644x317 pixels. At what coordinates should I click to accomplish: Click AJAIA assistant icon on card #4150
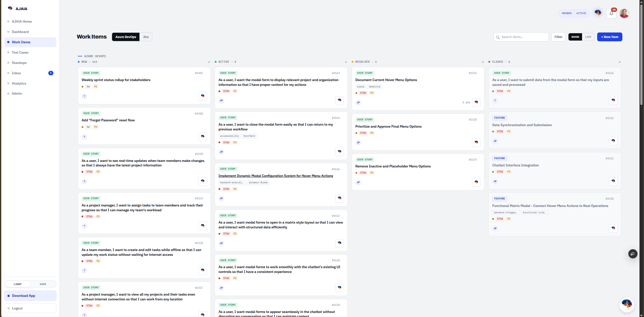point(613,228)
